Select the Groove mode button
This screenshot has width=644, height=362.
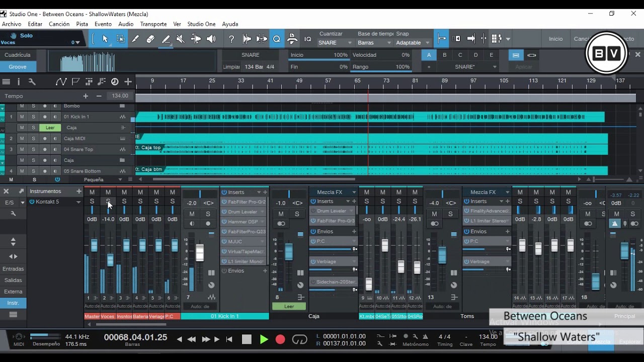[x=18, y=66]
